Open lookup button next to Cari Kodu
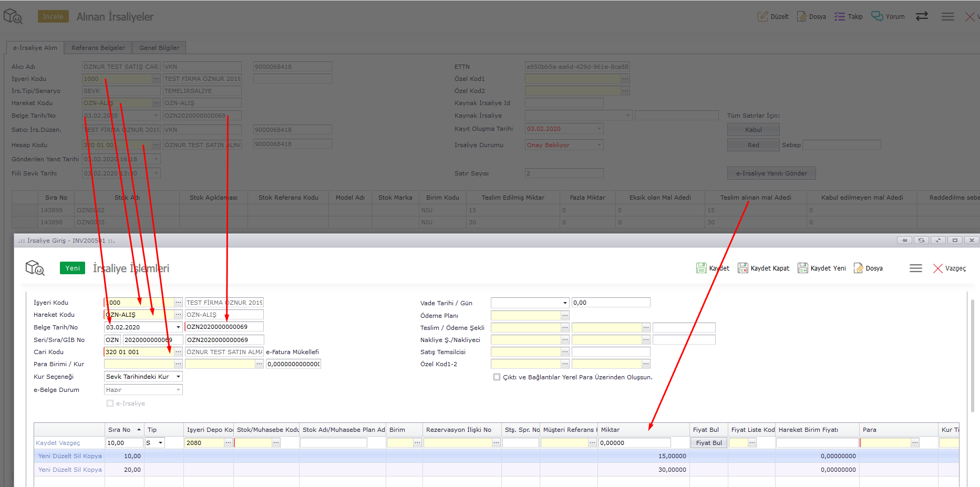 tap(178, 352)
